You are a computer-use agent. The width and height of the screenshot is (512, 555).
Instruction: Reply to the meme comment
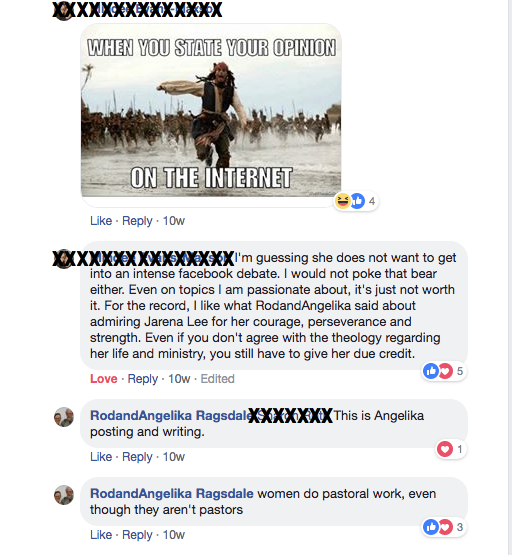pyautogui.click(x=137, y=221)
